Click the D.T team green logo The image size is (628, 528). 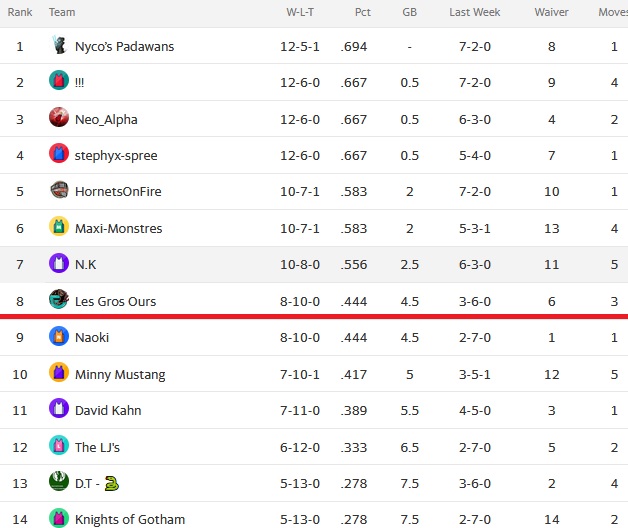[x=59, y=481]
